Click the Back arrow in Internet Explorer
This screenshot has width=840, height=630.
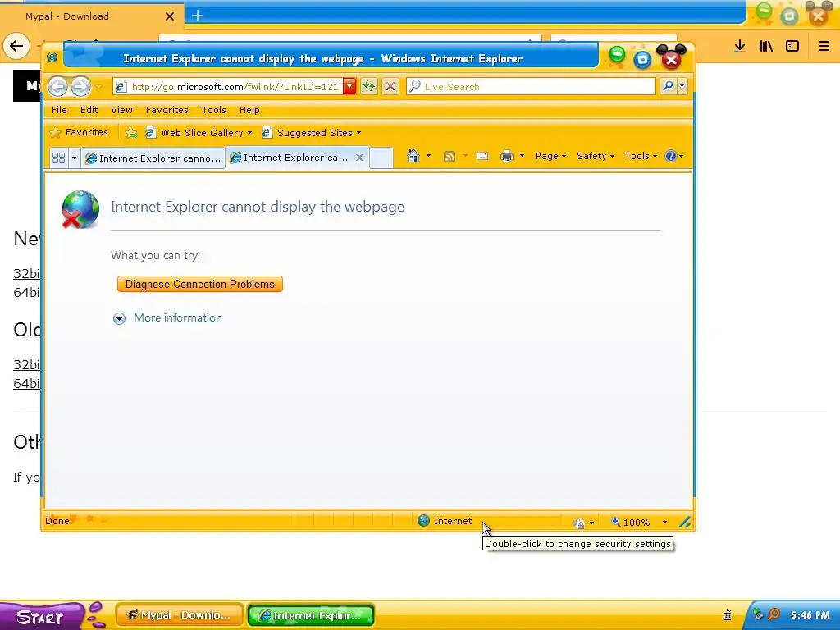pyautogui.click(x=58, y=86)
